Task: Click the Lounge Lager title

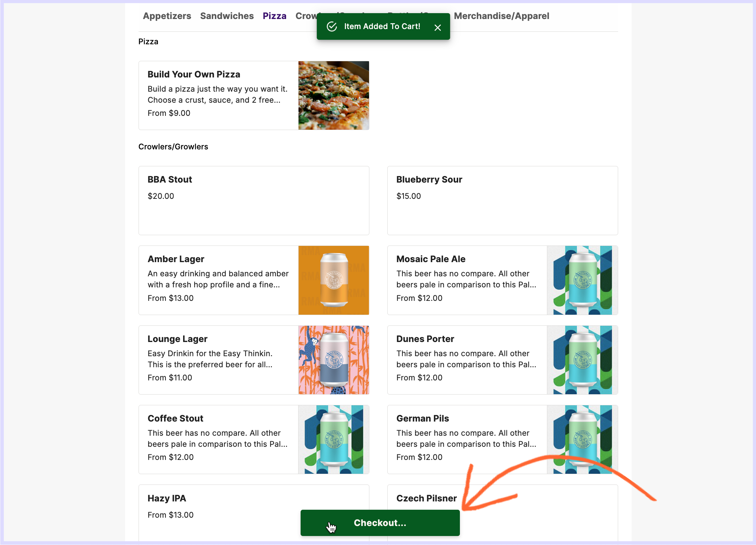Action: (x=177, y=339)
